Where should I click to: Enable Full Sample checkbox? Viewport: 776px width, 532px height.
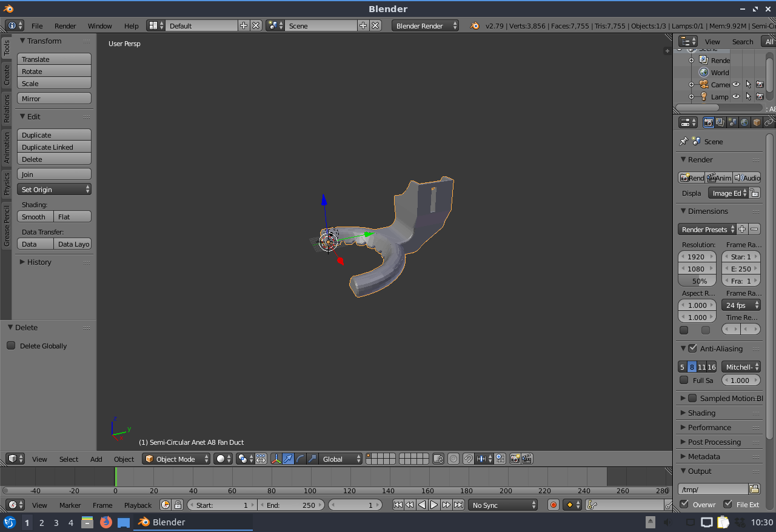point(684,380)
